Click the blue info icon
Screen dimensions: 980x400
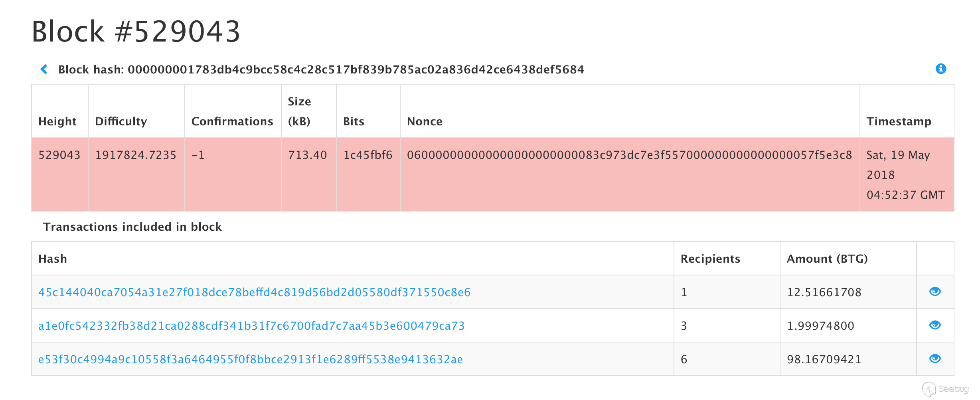[x=940, y=69]
